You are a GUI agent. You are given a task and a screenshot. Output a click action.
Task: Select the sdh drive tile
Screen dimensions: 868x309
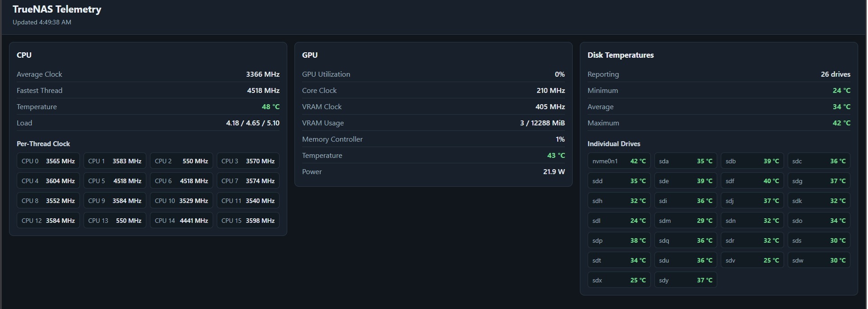click(619, 201)
